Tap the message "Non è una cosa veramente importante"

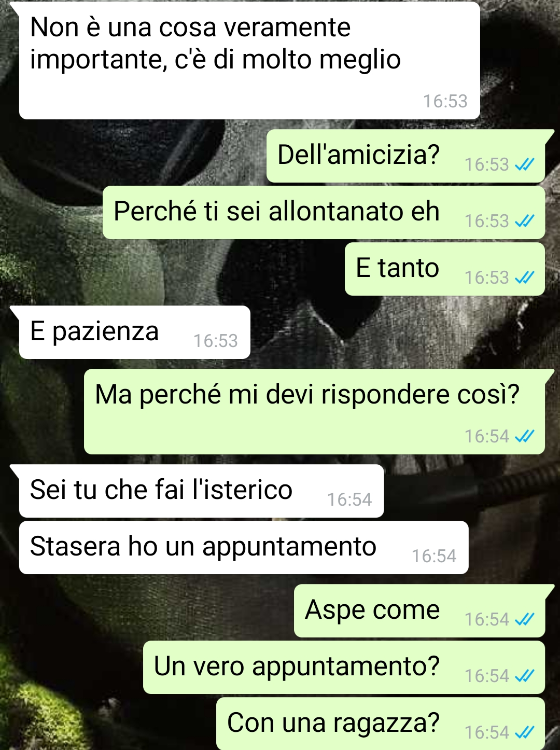pos(249,61)
